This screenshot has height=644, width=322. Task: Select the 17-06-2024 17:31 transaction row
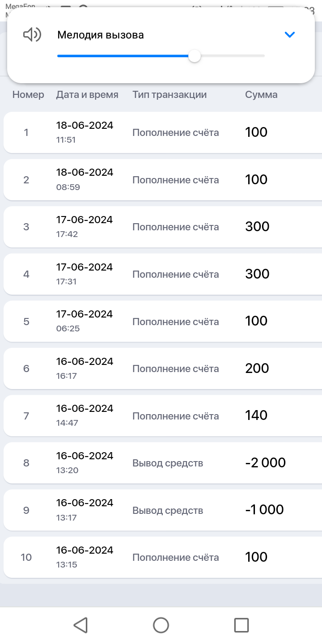point(163,274)
